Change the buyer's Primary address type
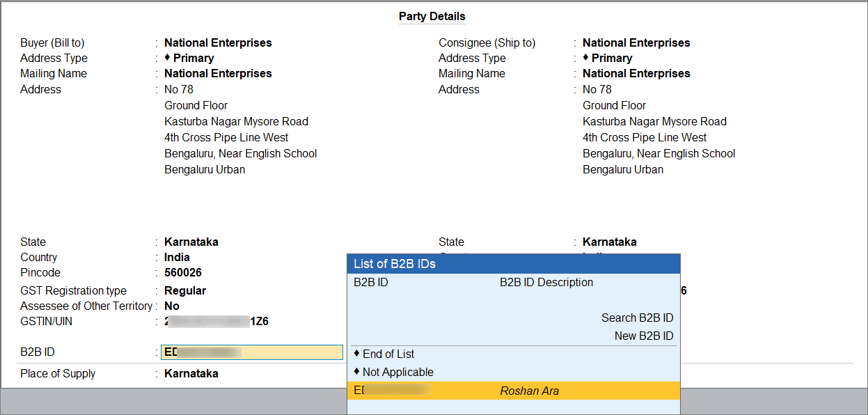 pos(189,58)
